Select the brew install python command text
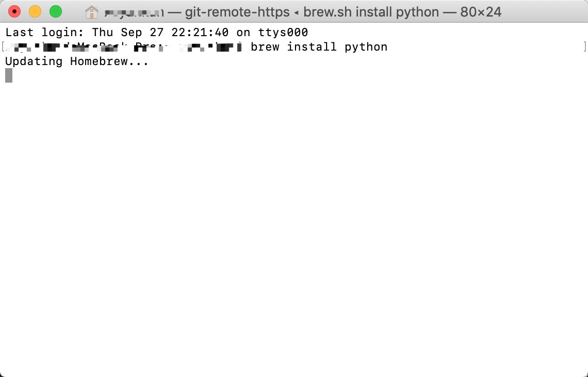Screen dimensions: 588x377 318,46
